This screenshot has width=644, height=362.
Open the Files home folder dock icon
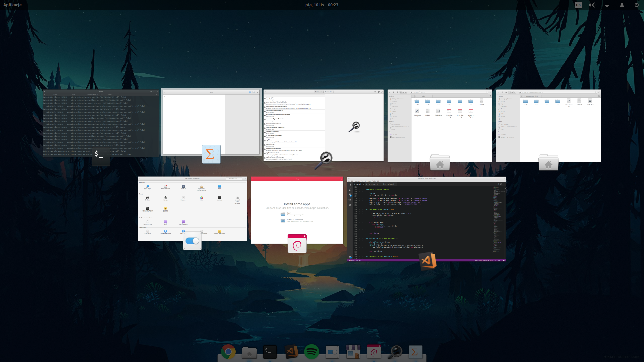pos(249,352)
